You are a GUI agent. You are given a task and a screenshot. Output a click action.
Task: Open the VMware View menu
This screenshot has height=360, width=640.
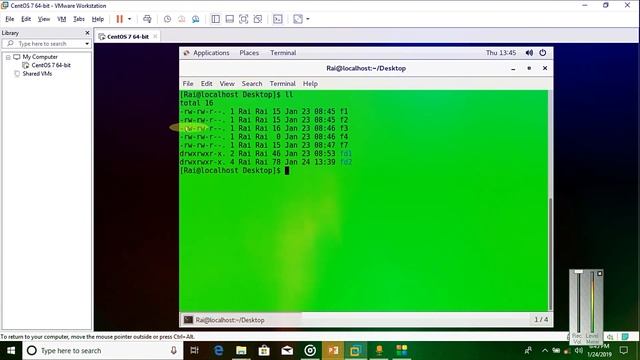44,19
